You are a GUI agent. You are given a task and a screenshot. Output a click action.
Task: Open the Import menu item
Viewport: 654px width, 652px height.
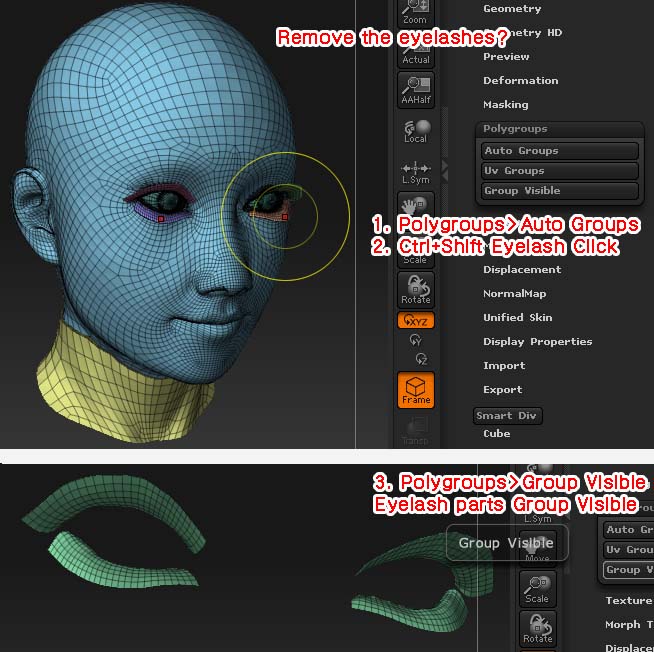point(504,366)
